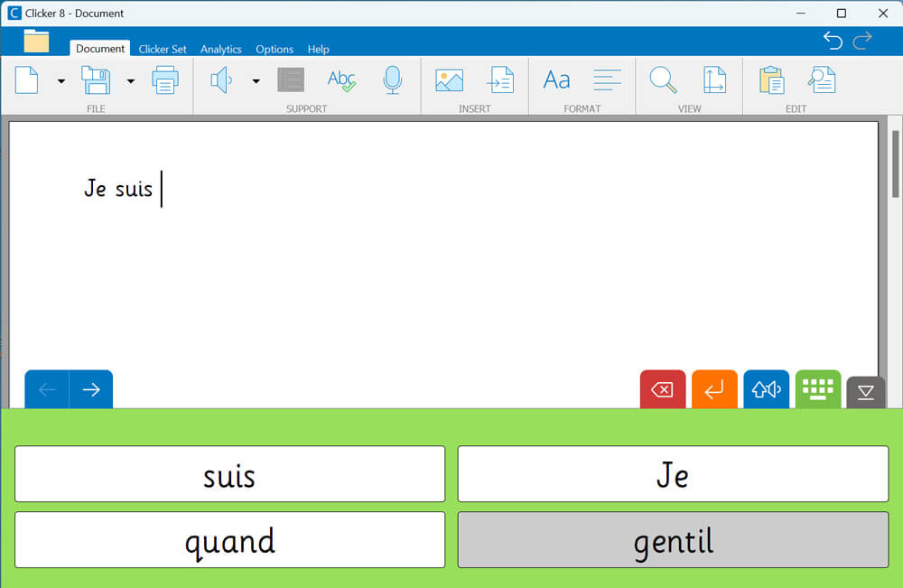Insert a picture using the image icon

point(449,80)
